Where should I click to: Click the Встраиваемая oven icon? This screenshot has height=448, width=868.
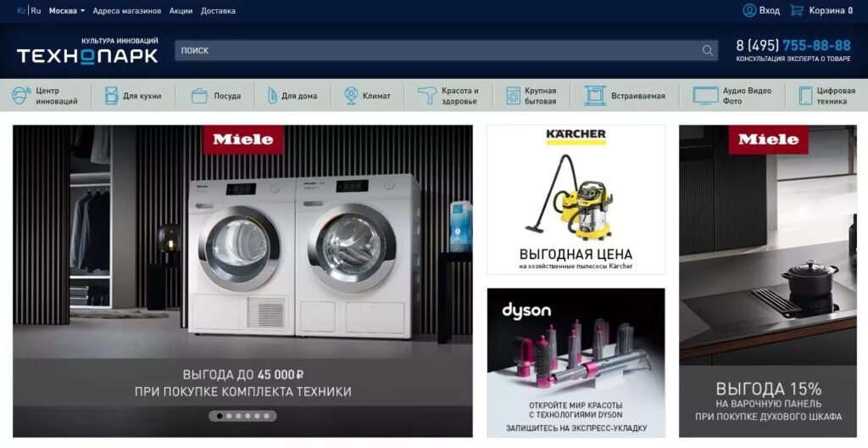pyautogui.click(x=595, y=95)
